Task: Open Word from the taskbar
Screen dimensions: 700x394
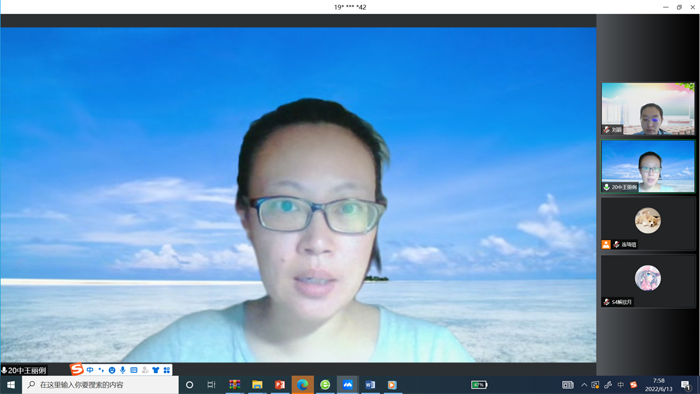Action: tap(370, 385)
